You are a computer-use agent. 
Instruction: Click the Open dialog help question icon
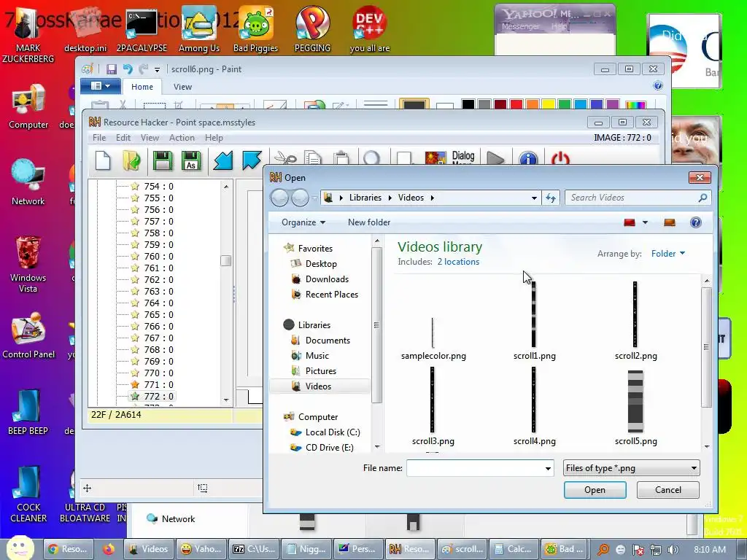(695, 222)
